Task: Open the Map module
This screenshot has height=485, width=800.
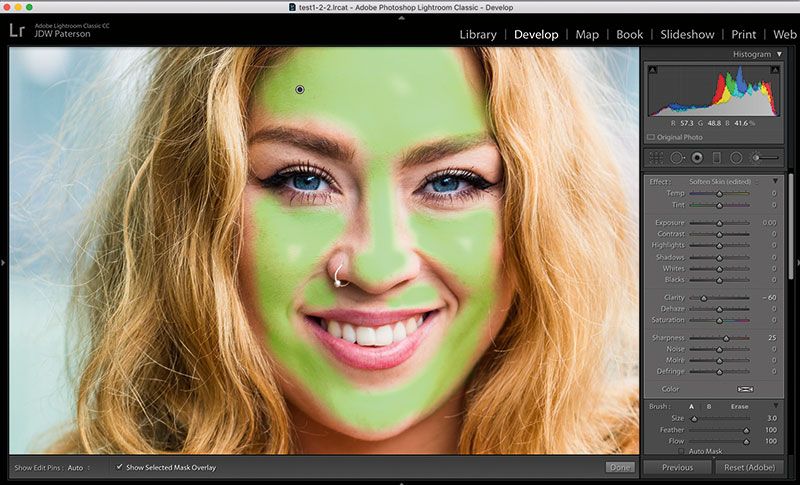Action: [587, 35]
